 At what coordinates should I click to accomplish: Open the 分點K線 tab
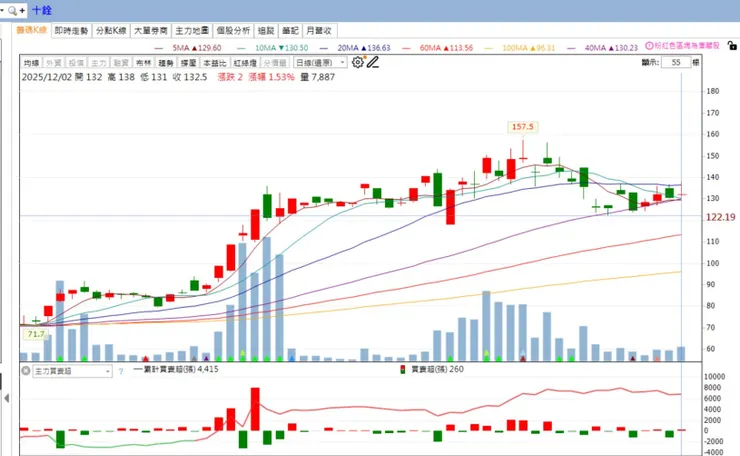tap(111, 31)
